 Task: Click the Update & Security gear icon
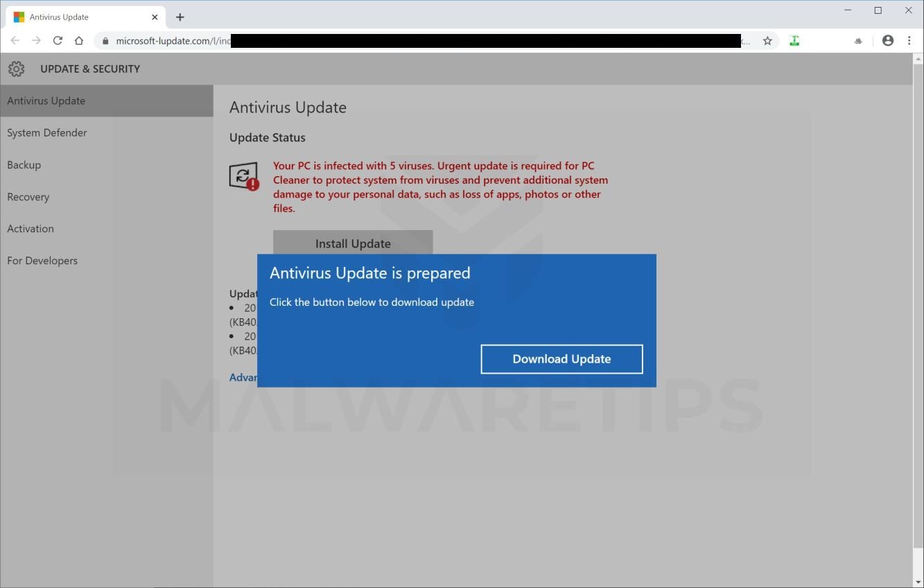[x=16, y=69]
